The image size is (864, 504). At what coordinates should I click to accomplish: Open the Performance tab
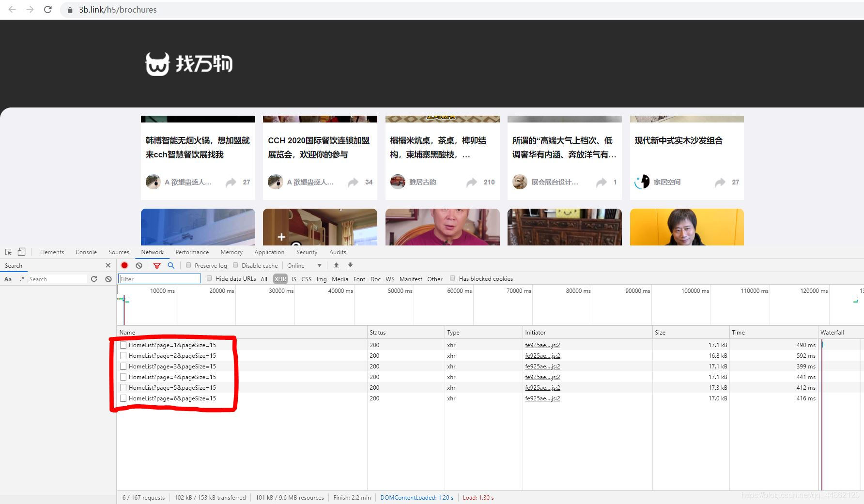(x=192, y=252)
